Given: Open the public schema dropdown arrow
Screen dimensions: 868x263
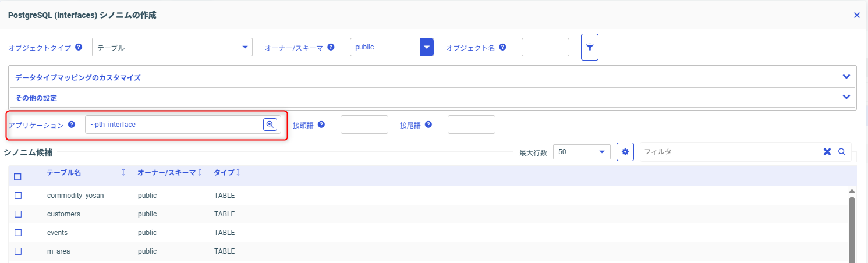Looking at the screenshot, I should [427, 47].
